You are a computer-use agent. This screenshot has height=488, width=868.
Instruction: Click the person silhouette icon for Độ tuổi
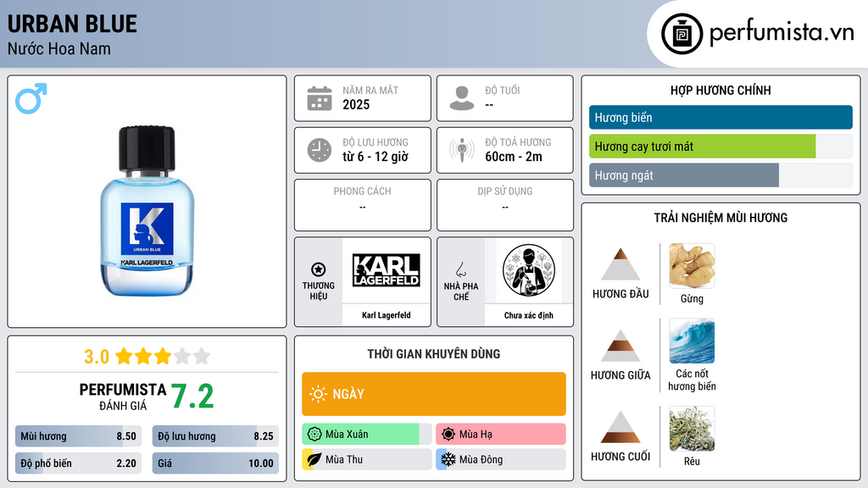[x=462, y=98]
